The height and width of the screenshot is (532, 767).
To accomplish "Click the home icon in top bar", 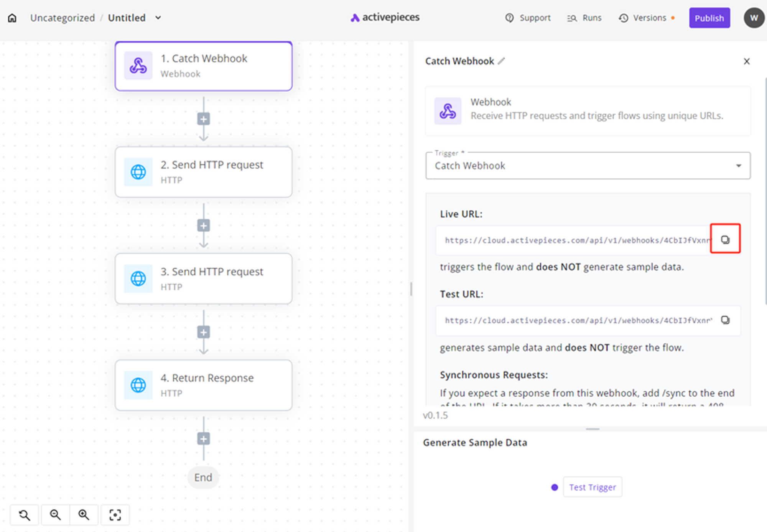I will (12, 18).
